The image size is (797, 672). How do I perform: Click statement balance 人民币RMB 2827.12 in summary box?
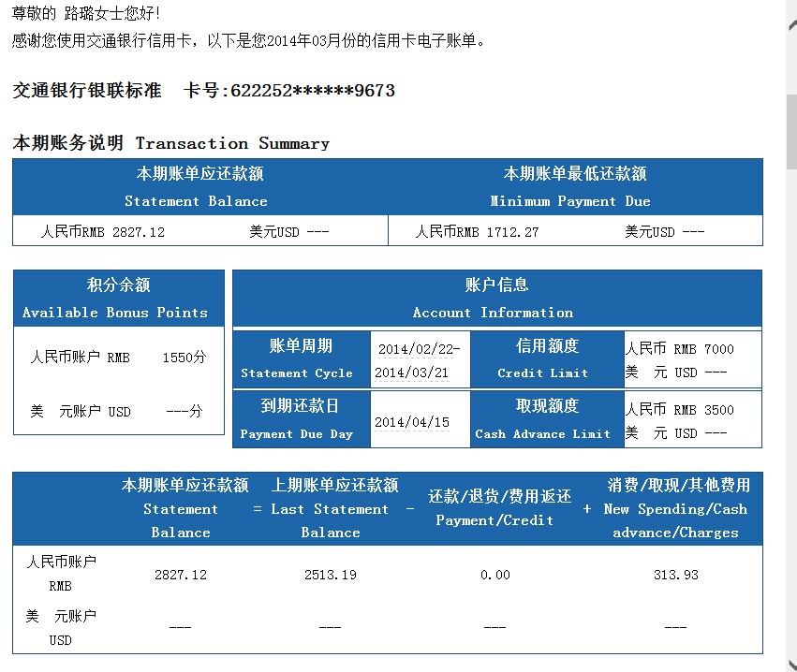[x=103, y=232]
